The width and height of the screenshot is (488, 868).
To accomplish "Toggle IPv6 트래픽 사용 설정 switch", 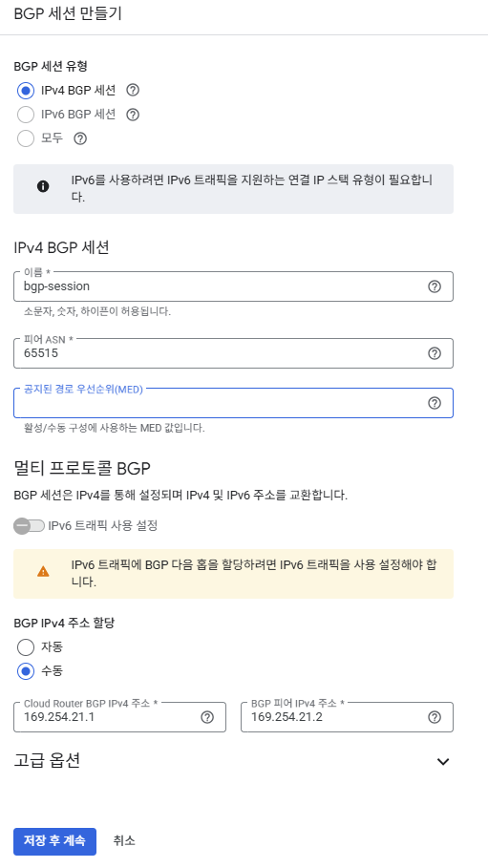I will [29, 526].
